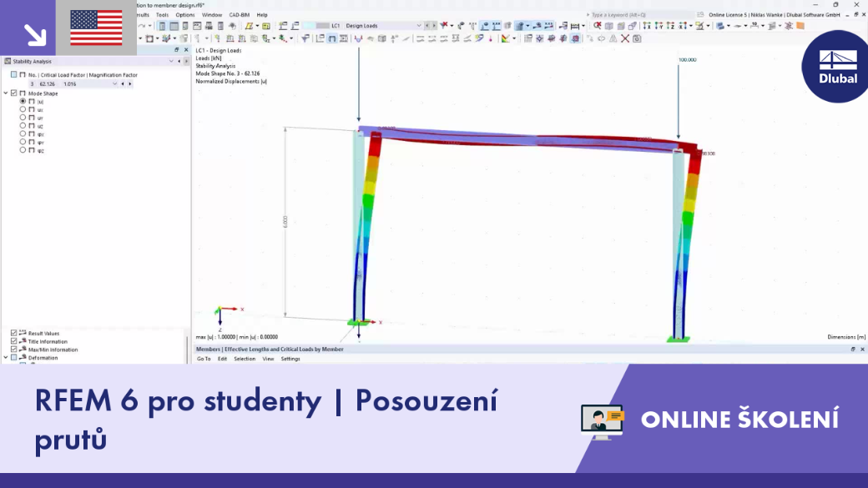The width and height of the screenshot is (868, 488).
Task: Click the X-axis view icon
Action: [647, 26]
